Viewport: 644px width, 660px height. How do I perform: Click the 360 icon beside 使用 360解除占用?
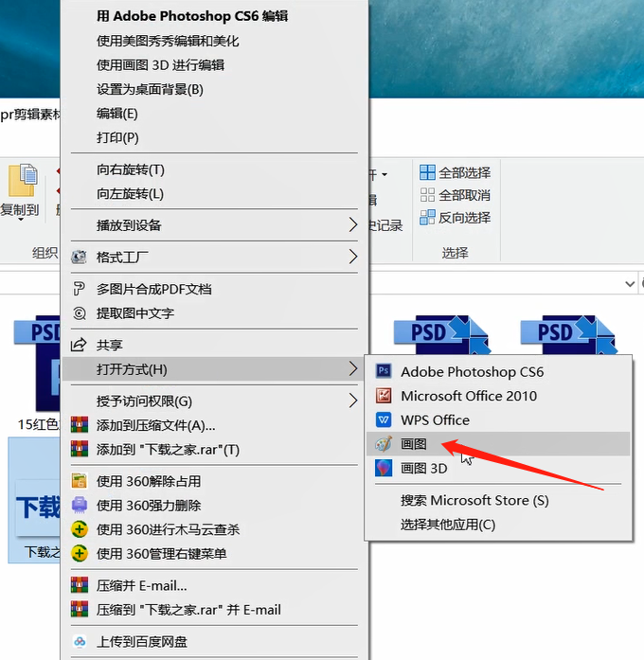coord(80,481)
